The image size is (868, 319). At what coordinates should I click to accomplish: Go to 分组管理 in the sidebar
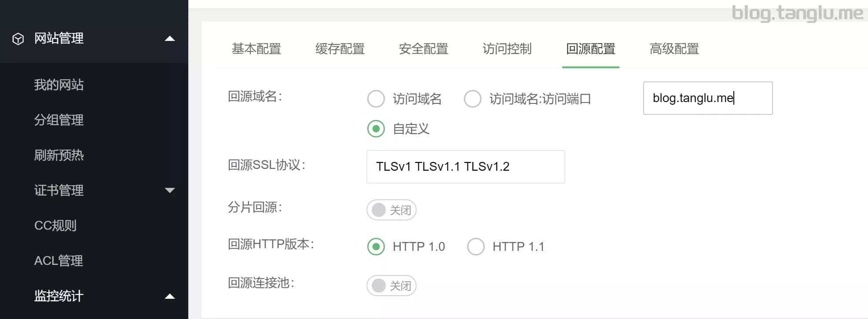coord(59,120)
